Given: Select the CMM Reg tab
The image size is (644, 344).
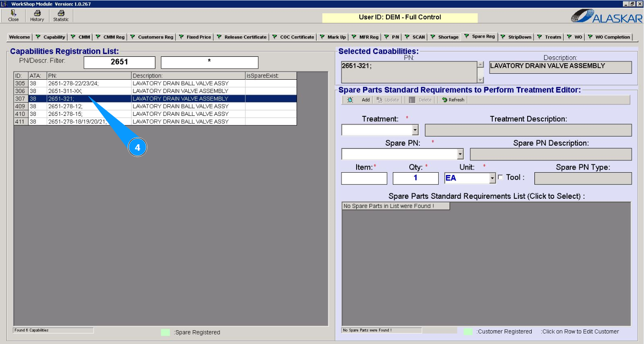Looking at the screenshot, I should tap(110, 37).
